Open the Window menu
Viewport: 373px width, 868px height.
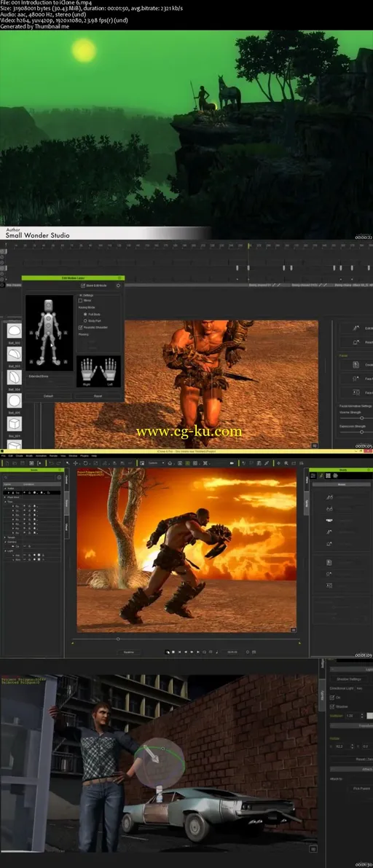[73, 456]
